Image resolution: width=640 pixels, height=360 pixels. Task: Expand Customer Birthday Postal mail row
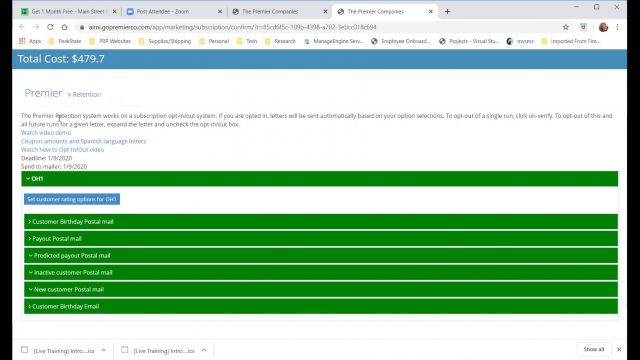pos(321,222)
